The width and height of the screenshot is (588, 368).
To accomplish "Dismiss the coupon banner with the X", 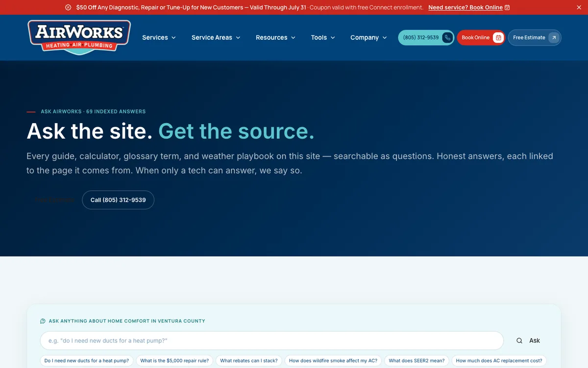I will (579, 7).
